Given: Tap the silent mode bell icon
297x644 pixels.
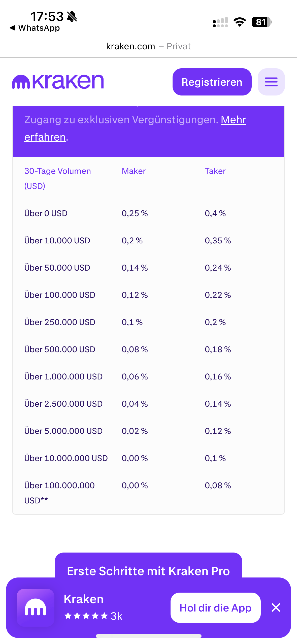Looking at the screenshot, I should (72, 17).
